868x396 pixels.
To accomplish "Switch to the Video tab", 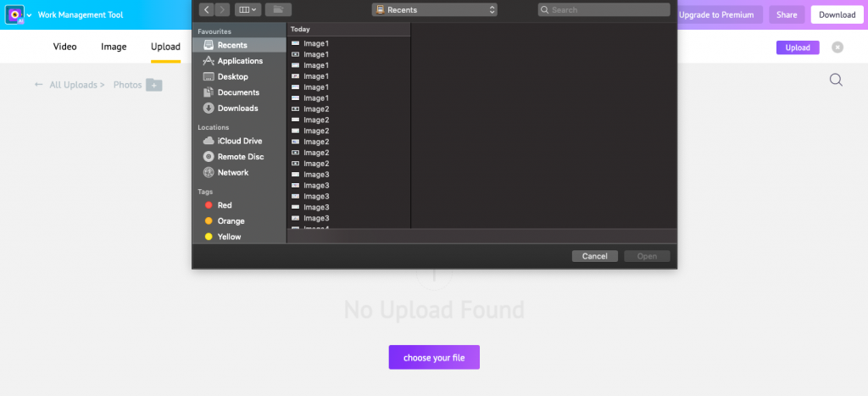I will coord(64,47).
